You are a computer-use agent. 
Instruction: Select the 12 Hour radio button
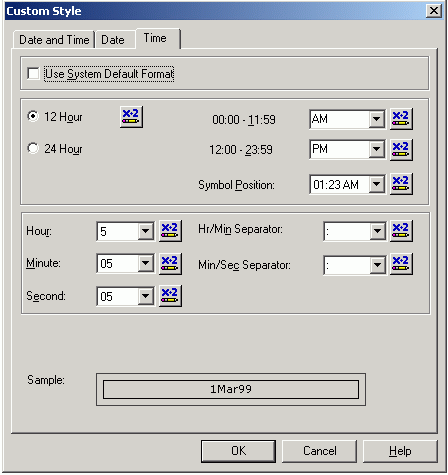[x=33, y=116]
